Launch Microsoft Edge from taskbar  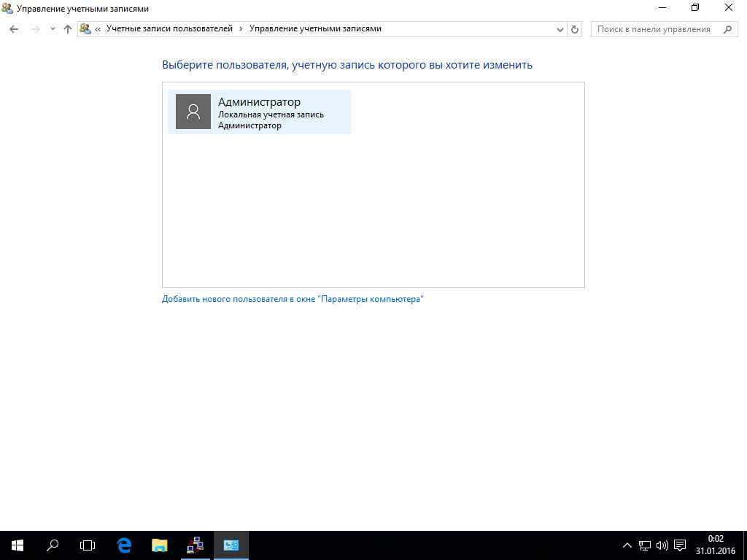124,545
